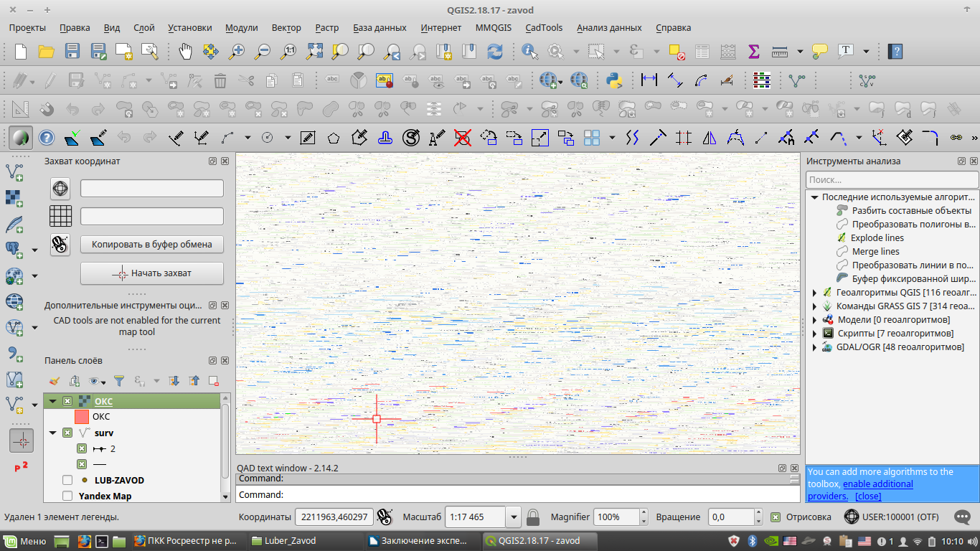Open the Python console

coord(613,80)
